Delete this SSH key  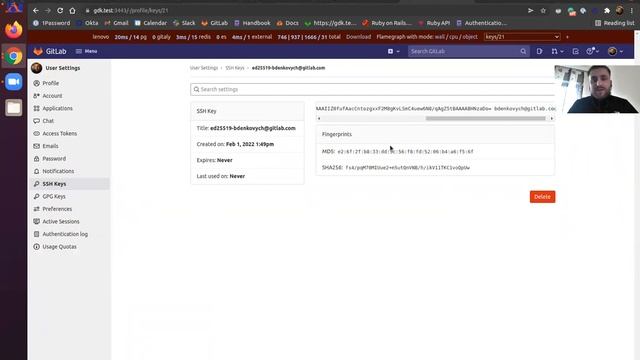[542, 197]
